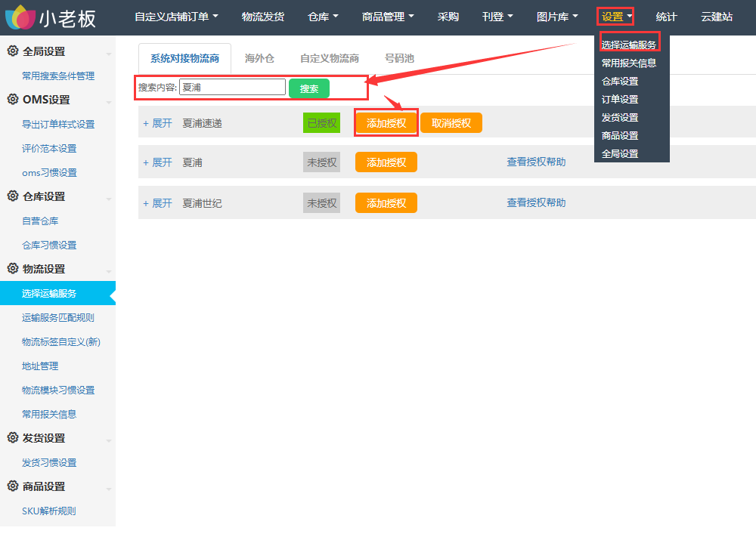Click the gear icon beside 发货设置

pyautogui.click(x=13, y=438)
